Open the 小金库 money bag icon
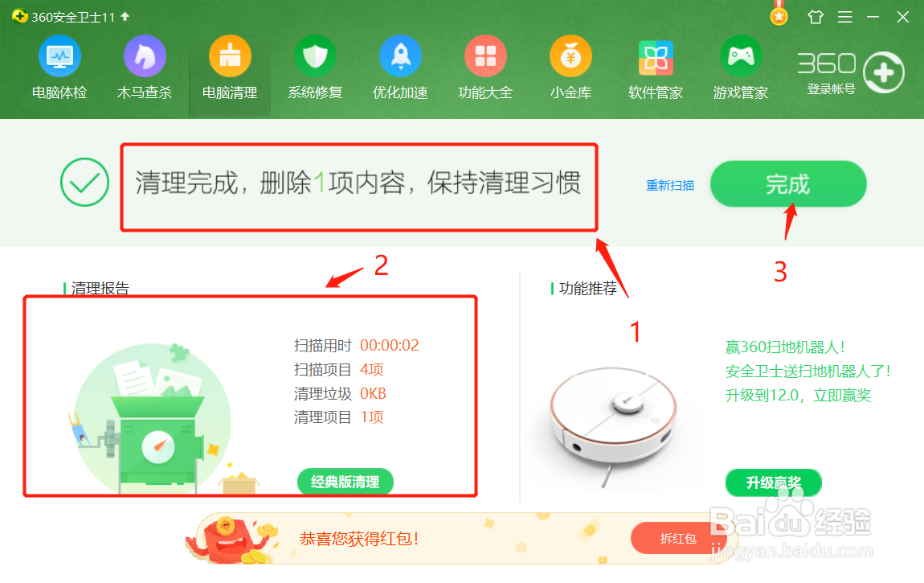Image resolution: width=924 pixels, height=583 pixels. point(570,56)
